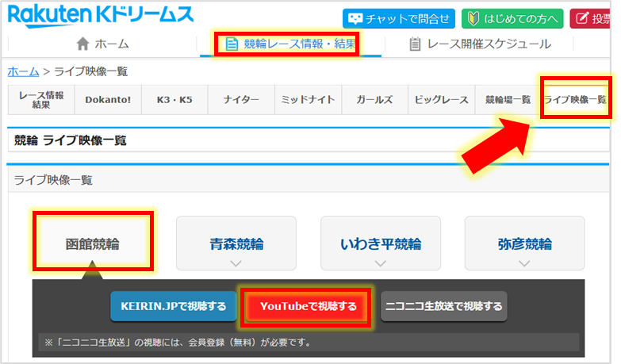Switch to the ナイター tab
Viewport: 621px width, 364px height.
(x=241, y=100)
